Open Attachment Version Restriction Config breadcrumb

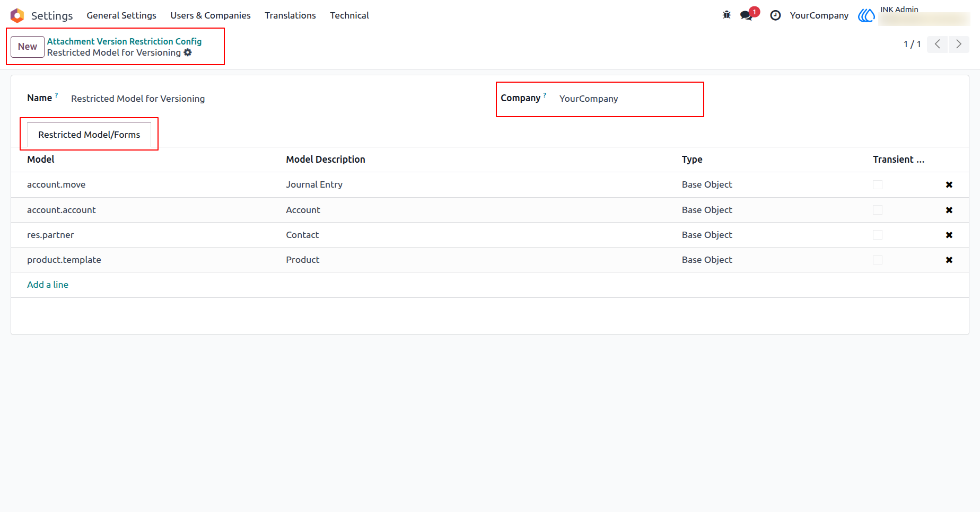pos(125,41)
